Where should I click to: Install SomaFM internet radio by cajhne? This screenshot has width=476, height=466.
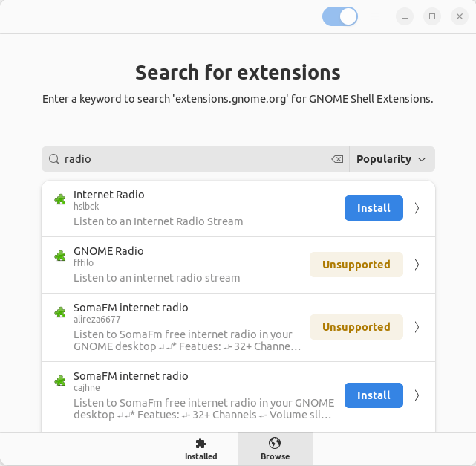(x=374, y=395)
